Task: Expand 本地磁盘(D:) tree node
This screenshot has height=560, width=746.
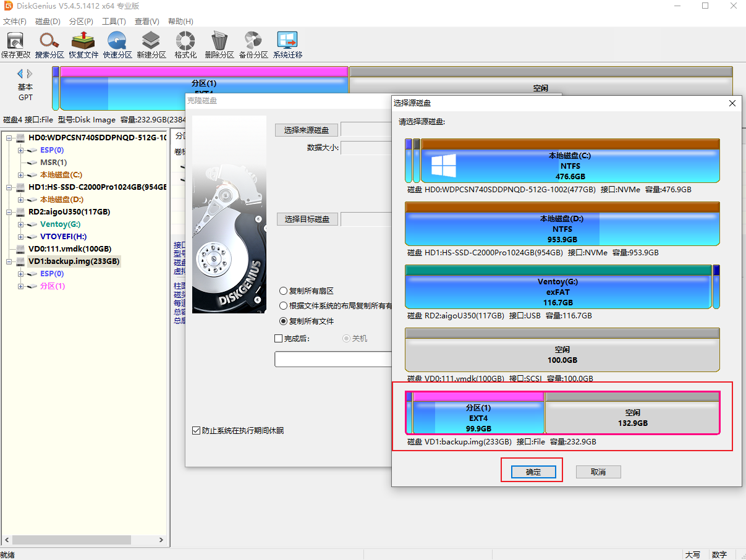Action: [21, 200]
